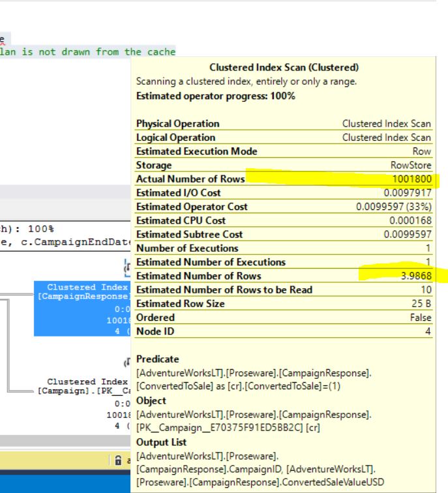Click the Estimated Number of Rows value 3.9868

pos(415,276)
